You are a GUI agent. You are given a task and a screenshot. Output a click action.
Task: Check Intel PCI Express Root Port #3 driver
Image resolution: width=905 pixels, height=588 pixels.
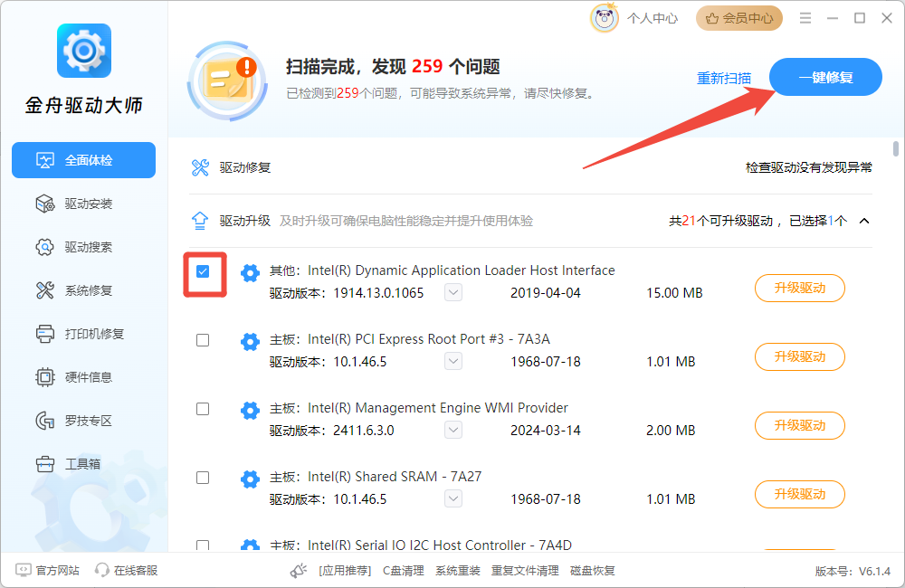click(203, 340)
